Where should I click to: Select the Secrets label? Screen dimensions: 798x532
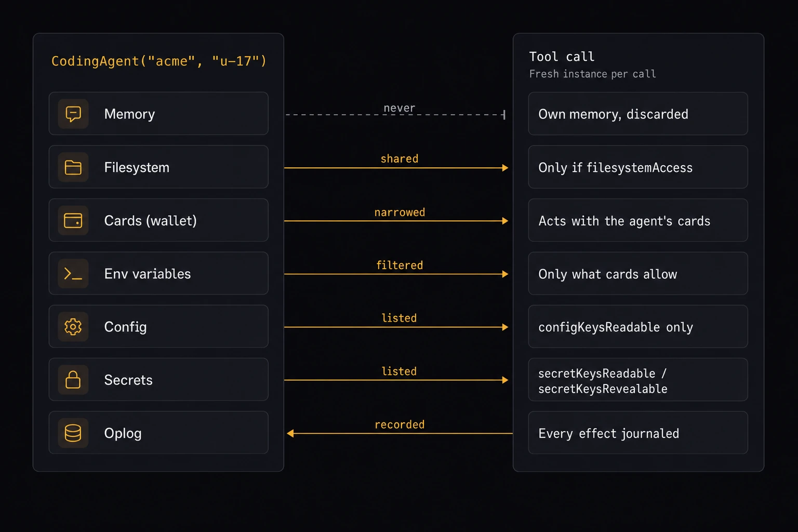(128, 380)
